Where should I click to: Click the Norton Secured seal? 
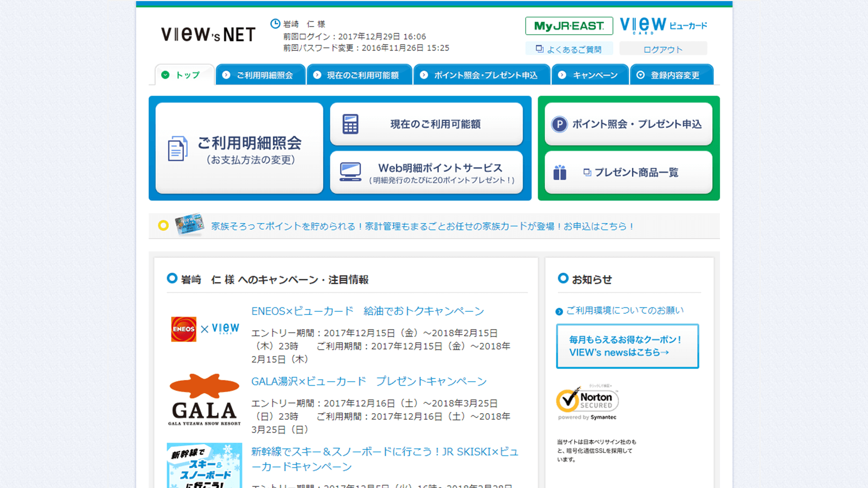(x=587, y=401)
